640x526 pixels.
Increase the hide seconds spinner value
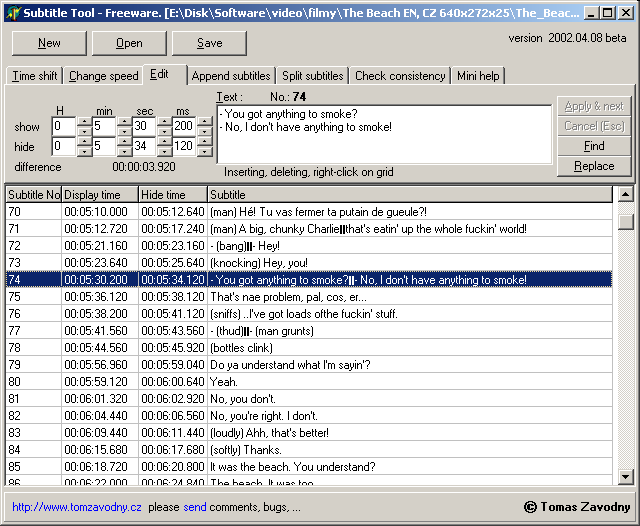(164, 142)
